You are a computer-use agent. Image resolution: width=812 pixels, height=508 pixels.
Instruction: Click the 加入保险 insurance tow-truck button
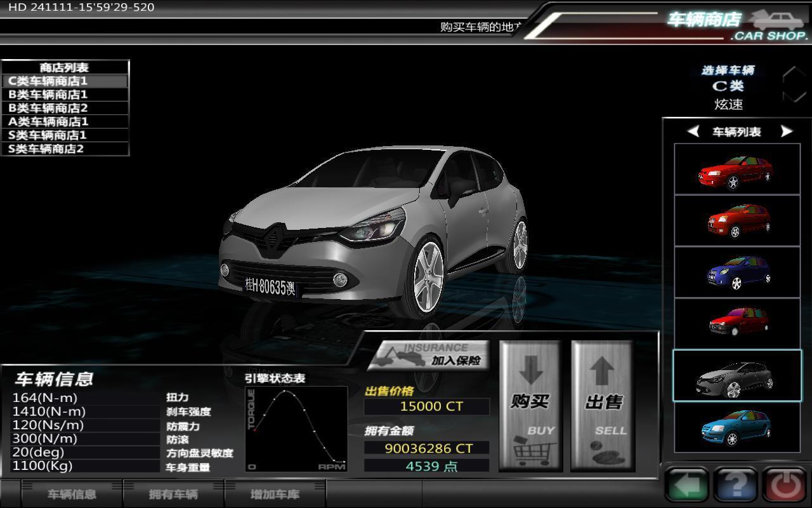click(x=429, y=355)
